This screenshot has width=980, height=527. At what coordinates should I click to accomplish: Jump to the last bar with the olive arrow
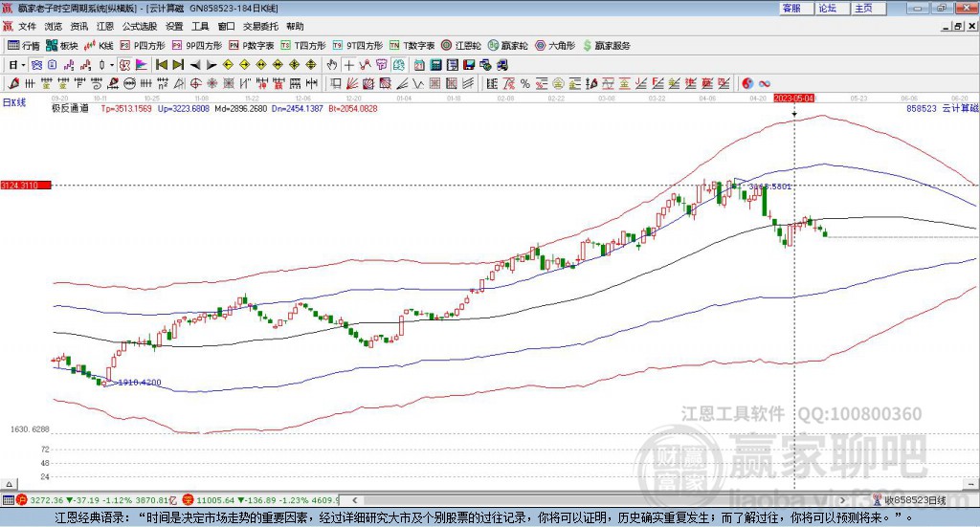pos(178,65)
